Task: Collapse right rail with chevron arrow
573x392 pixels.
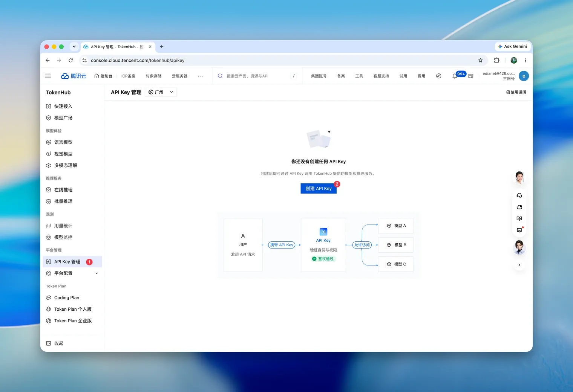Action: [x=519, y=265]
